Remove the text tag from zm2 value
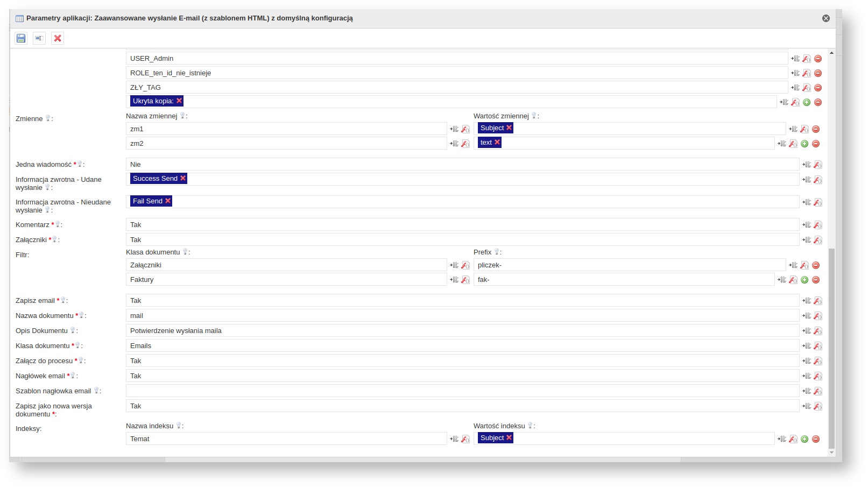Viewport: 868px width, 488px height. click(497, 143)
